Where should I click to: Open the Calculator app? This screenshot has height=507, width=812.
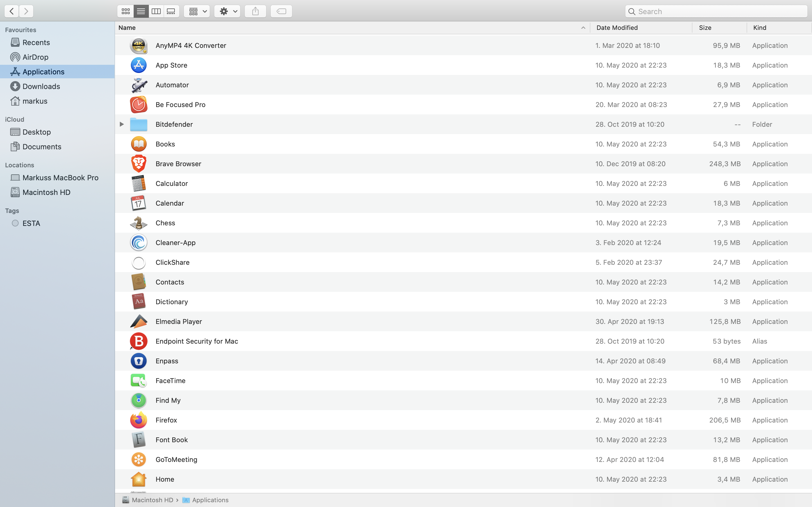click(x=171, y=183)
